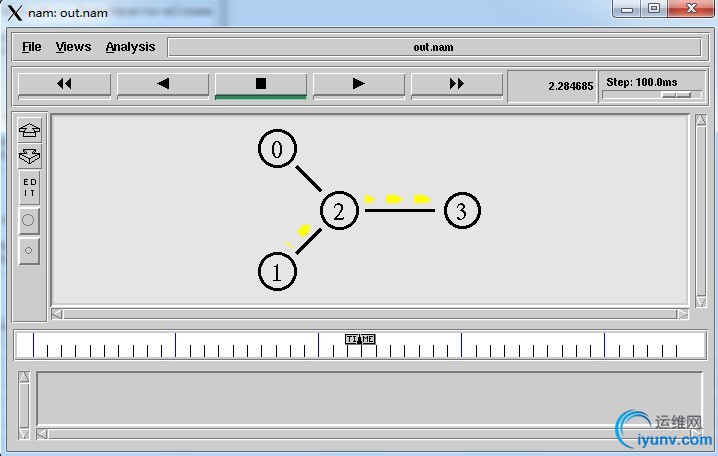
Task: Play the animation forward
Action: pyautogui.click(x=359, y=84)
